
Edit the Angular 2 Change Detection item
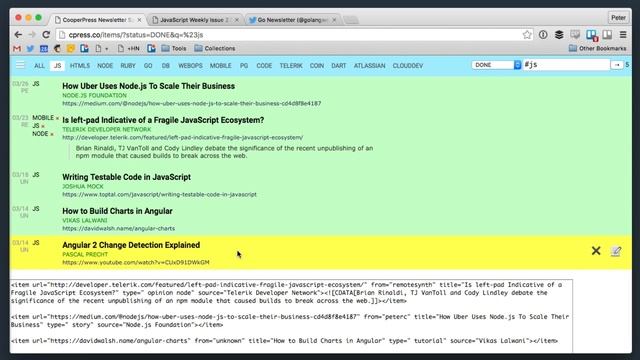click(x=616, y=251)
